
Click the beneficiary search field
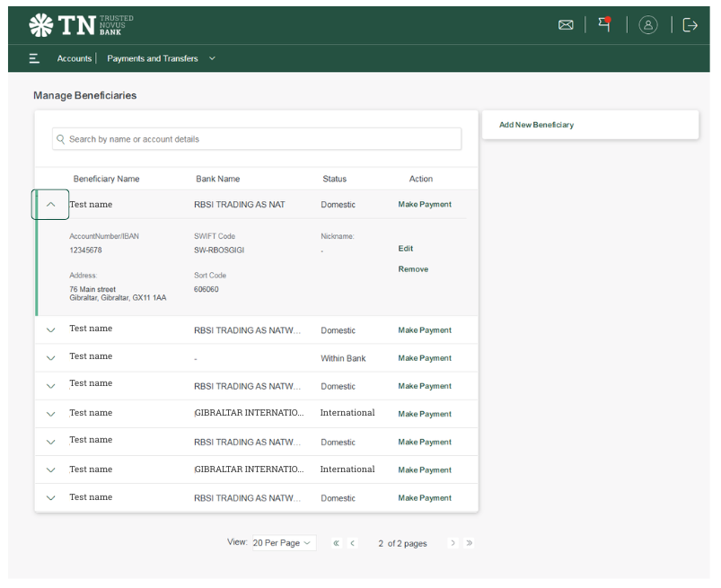click(257, 139)
